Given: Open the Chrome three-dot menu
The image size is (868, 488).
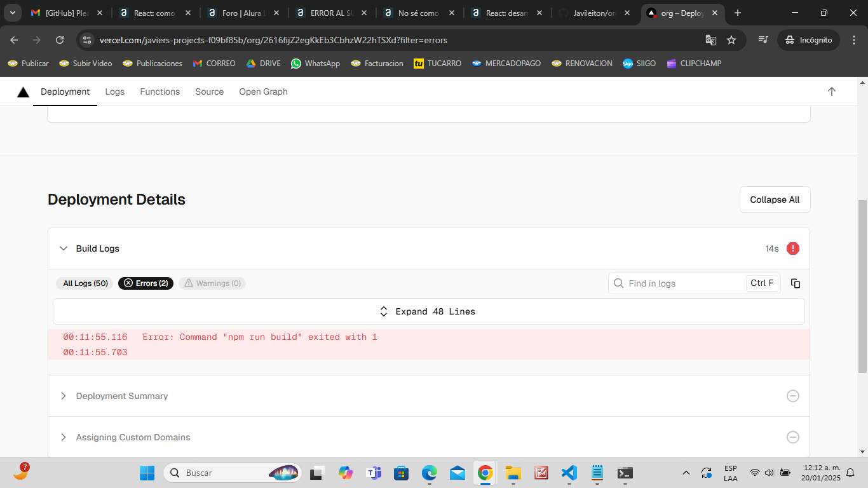Looking at the screenshot, I should point(853,40).
